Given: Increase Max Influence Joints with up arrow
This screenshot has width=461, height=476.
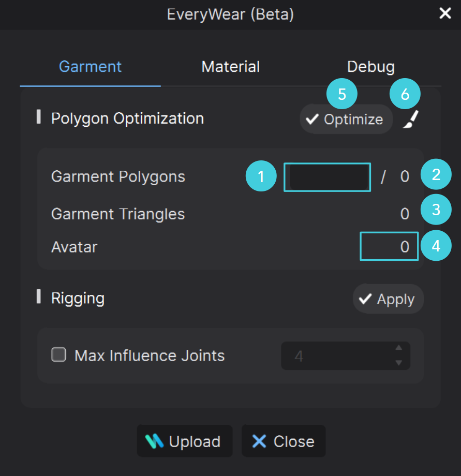Looking at the screenshot, I should (399, 348).
